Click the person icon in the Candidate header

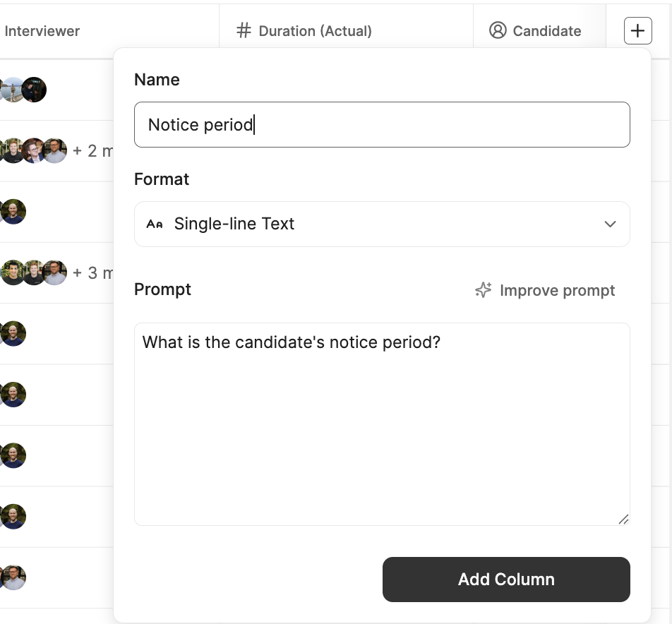click(x=498, y=30)
